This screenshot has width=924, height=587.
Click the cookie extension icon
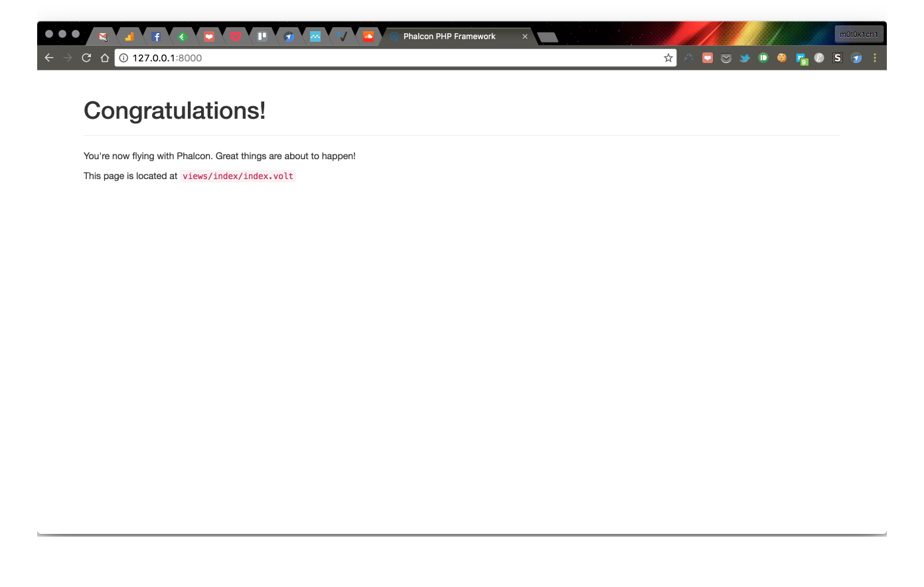coord(782,58)
